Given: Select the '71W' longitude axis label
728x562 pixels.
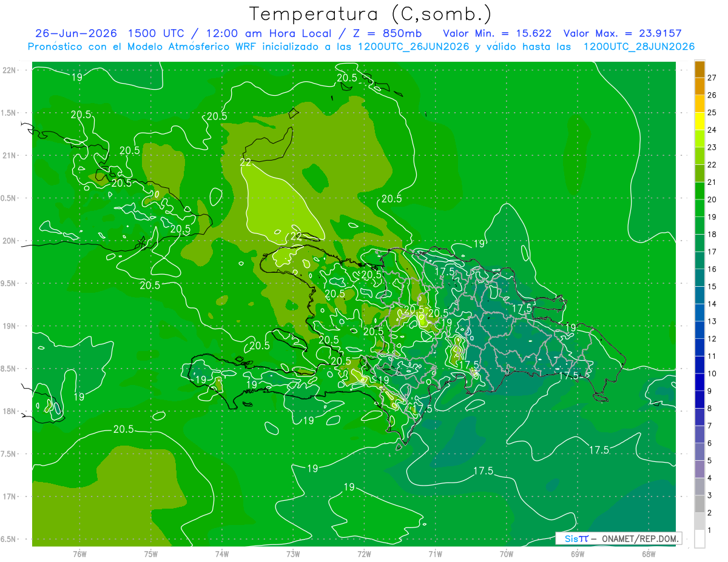Looking at the screenshot, I should point(435,554).
